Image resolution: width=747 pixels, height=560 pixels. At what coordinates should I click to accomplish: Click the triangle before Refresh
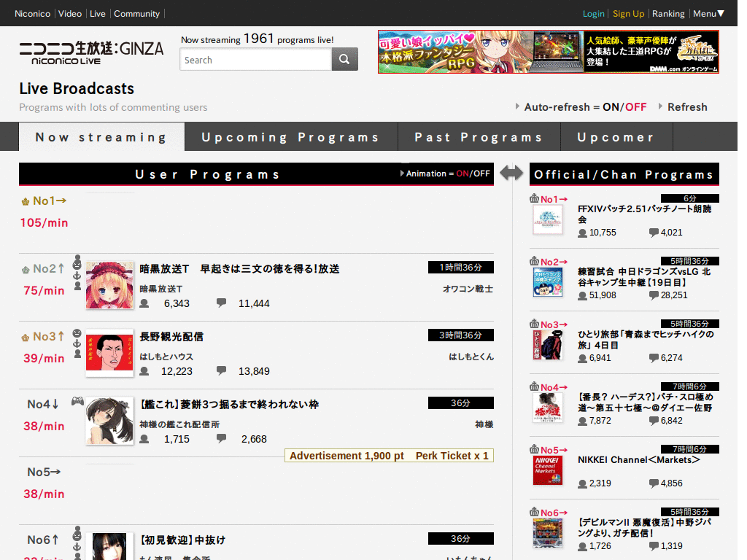point(660,106)
